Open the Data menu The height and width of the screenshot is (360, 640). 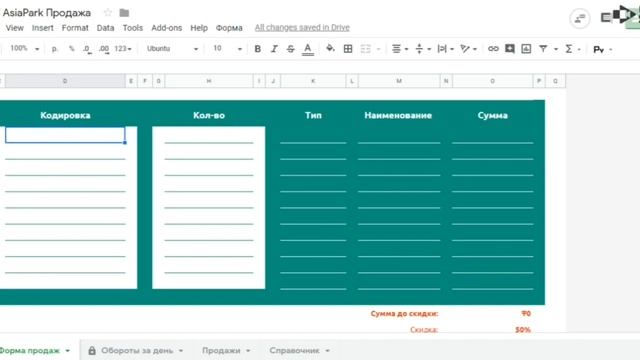click(x=105, y=28)
